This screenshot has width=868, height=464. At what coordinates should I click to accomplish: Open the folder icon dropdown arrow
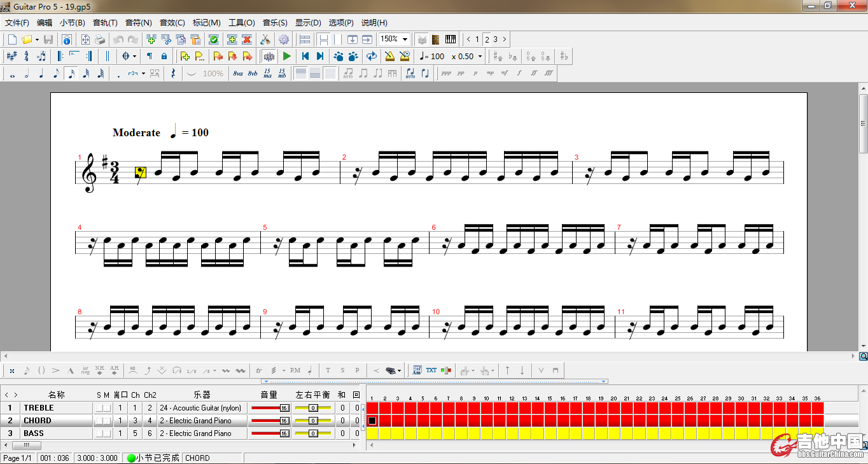(37, 39)
